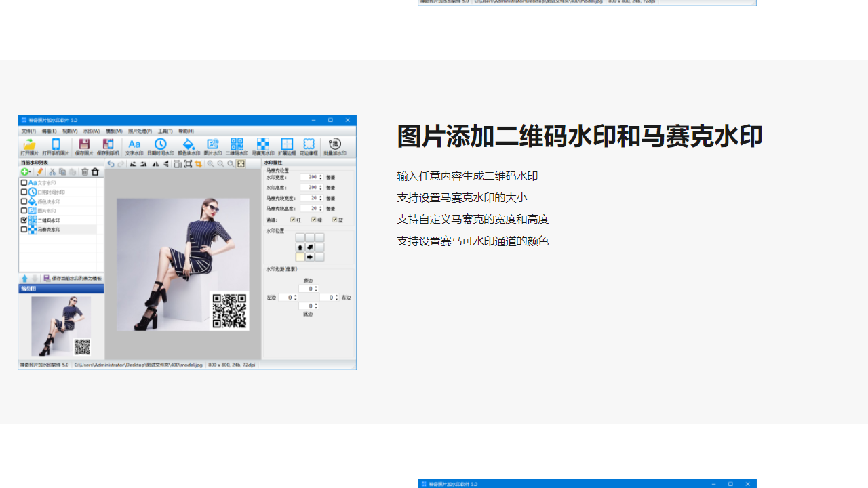Uncheck the 红 red channel checkbox
Screen dimensions: 868x488
(x=292, y=219)
